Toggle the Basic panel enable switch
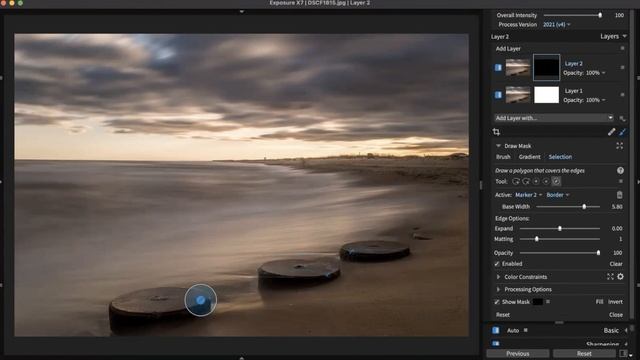 (x=496, y=330)
